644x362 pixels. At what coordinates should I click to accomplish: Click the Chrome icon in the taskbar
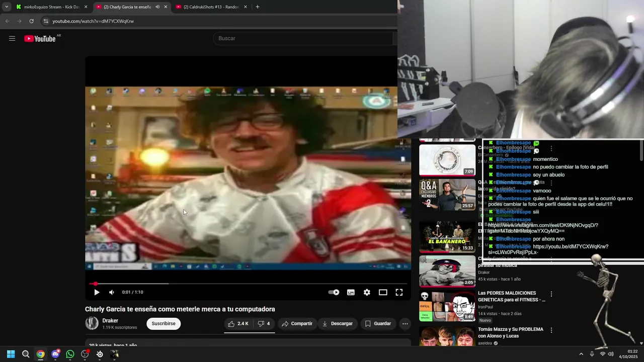(x=40, y=354)
